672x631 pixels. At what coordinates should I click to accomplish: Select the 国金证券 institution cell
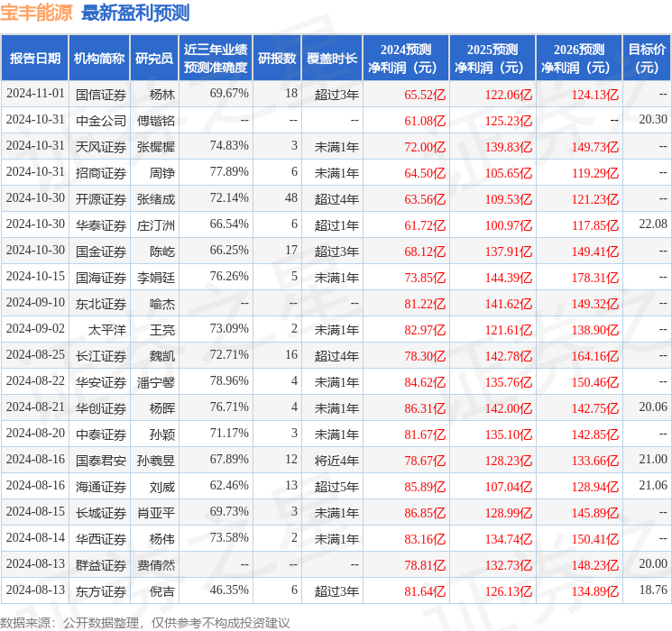(101, 251)
